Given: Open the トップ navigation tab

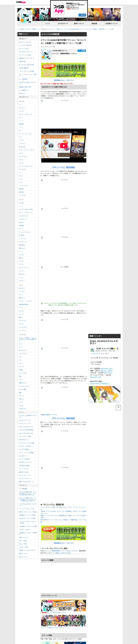Looking at the screenshot, I should (x=47, y=24).
